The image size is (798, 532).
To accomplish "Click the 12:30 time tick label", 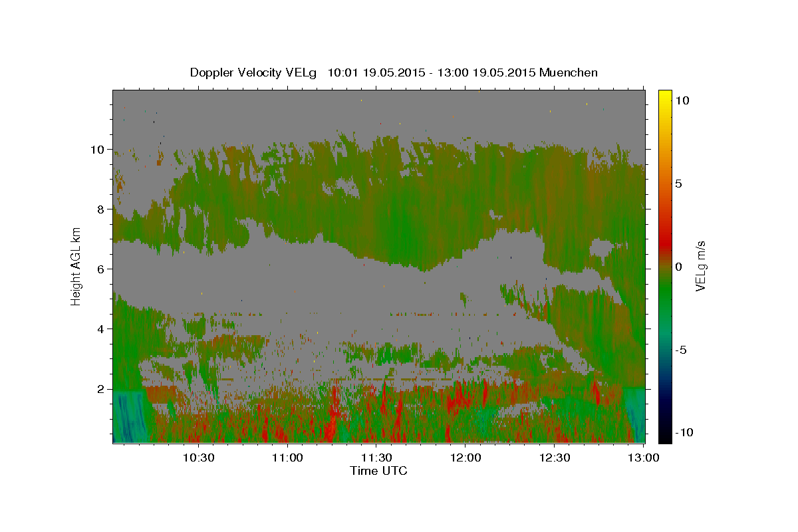I will (555, 458).
